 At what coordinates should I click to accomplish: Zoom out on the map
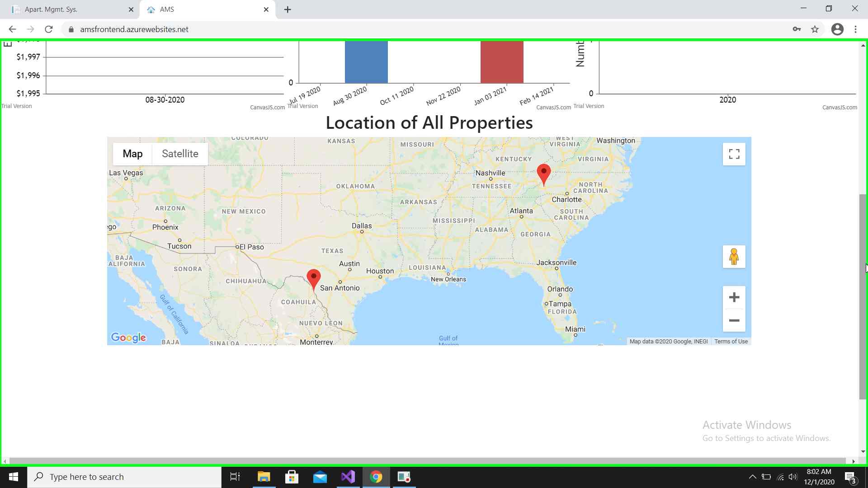coord(734,320)
